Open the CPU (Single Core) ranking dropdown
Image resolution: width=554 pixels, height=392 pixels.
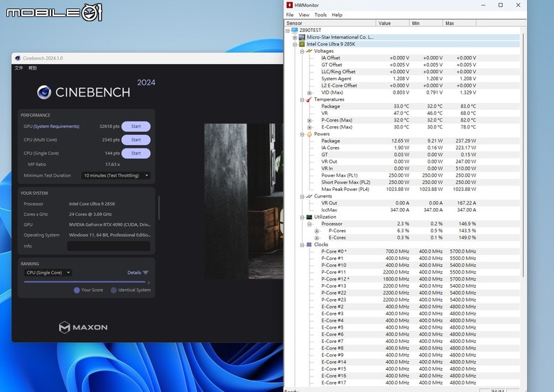pos(48,273)
